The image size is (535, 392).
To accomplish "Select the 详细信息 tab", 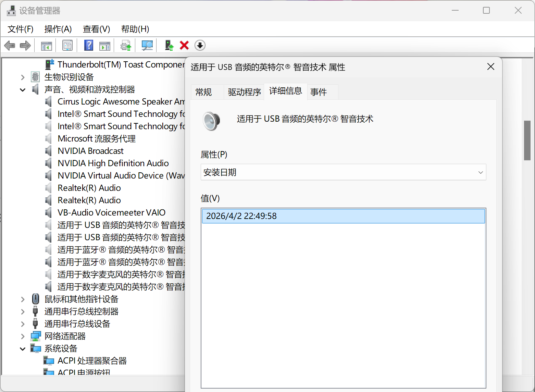I will (x=285, y=91).
